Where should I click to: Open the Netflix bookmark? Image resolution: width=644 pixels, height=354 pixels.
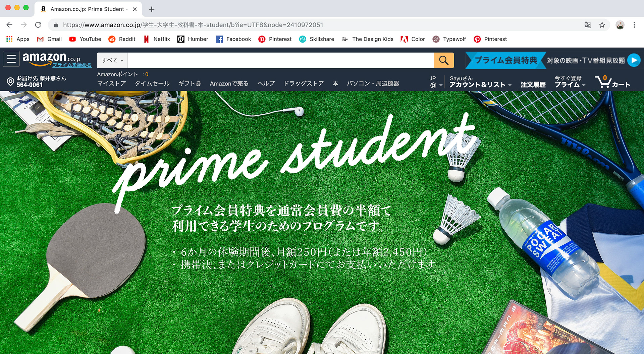click(157, 39)
